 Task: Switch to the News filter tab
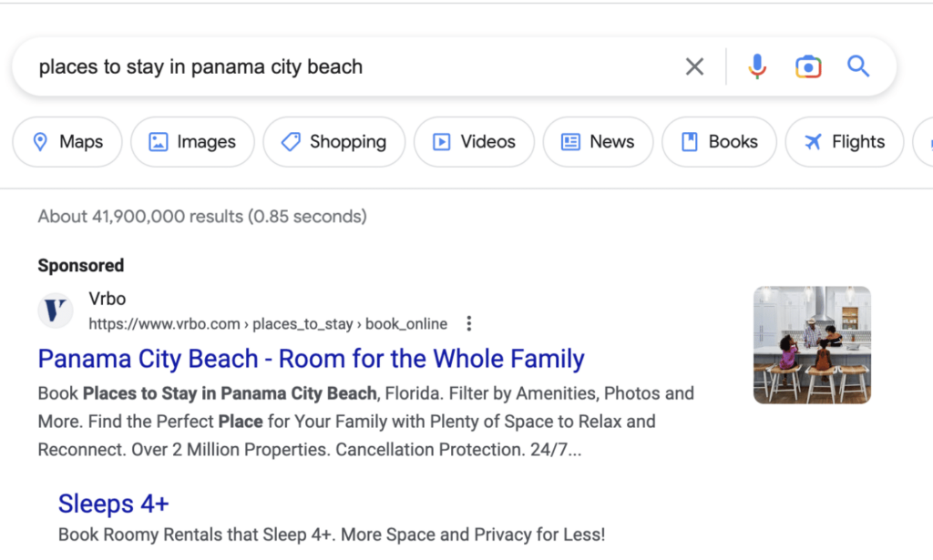click(x=598, y=141)
